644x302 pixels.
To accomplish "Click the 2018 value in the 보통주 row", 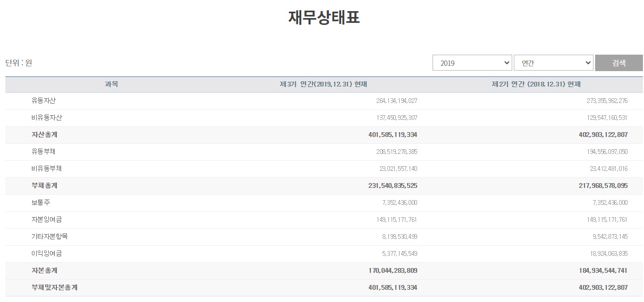I will (611, 203).
